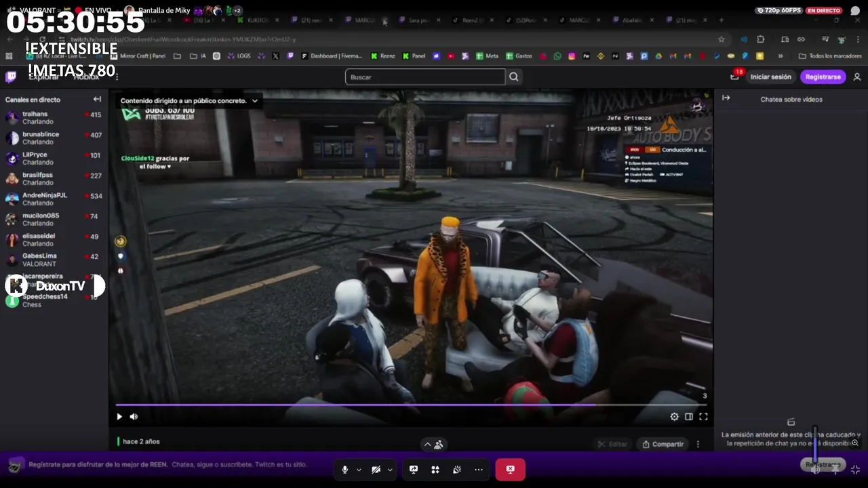Show Discord call members icon
Image resolution: width=868 pixels, height=488 pixels.
(x=438, y=445)
